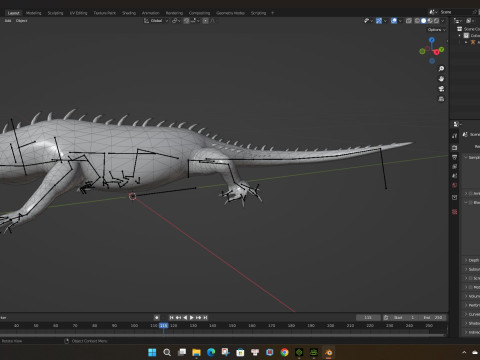Open the Rendering workspace tab

coord(174,13)
